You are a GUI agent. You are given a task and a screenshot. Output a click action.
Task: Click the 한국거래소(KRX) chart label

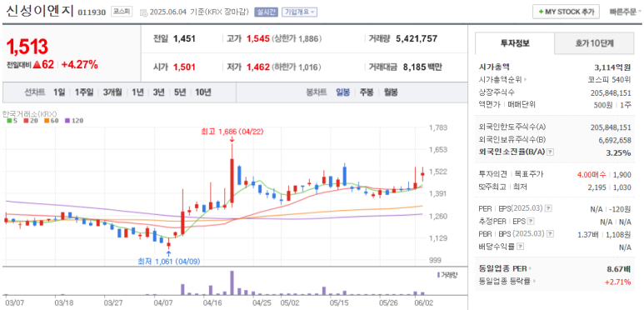(29, 113)
